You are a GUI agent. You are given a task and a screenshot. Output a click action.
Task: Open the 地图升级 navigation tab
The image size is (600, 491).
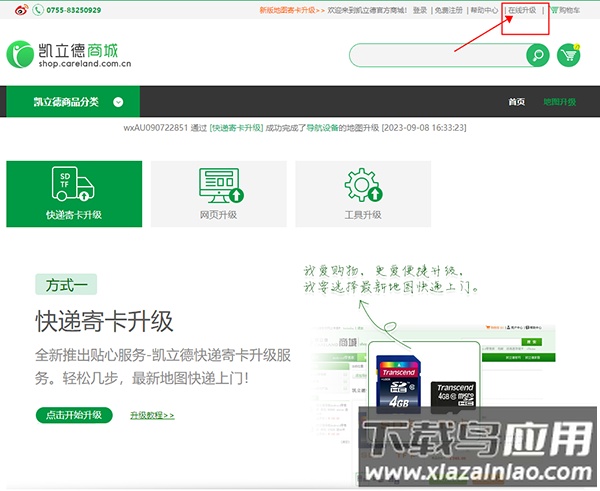(559, 102)
